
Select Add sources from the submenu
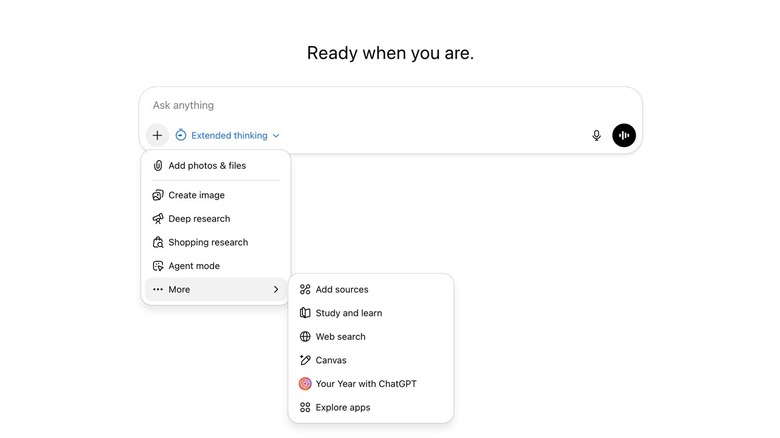click(x=342, y=290)
